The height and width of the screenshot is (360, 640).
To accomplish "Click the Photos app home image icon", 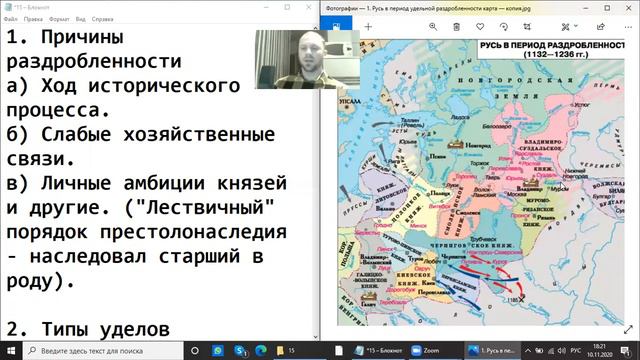I will [x=336, y=27].
